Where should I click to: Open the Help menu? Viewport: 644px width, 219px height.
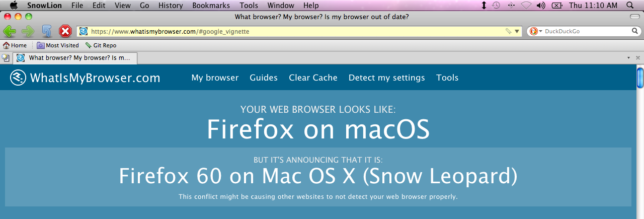click(311, 6)
